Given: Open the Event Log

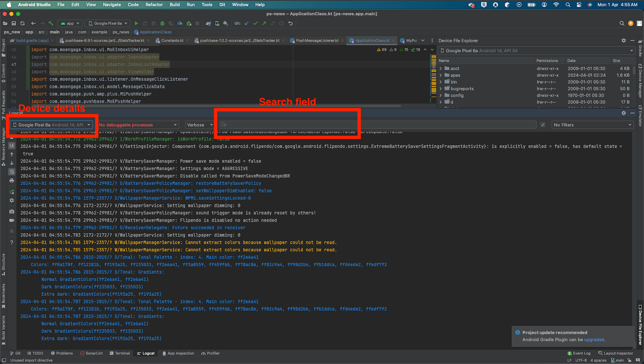Looking at the screenshot, I should pyautogui.click(x=579, y=353).
